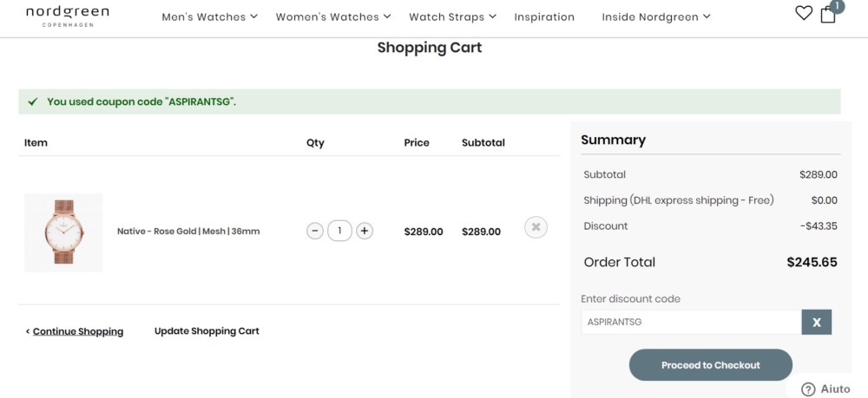Click the Native Rose Gold product name
The height and width of the screenshot is (398, 868).
tap(188, 232)
